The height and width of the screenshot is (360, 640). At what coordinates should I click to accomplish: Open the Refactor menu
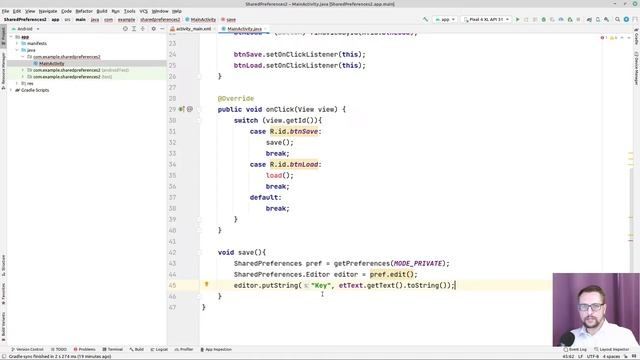point(84,11)
